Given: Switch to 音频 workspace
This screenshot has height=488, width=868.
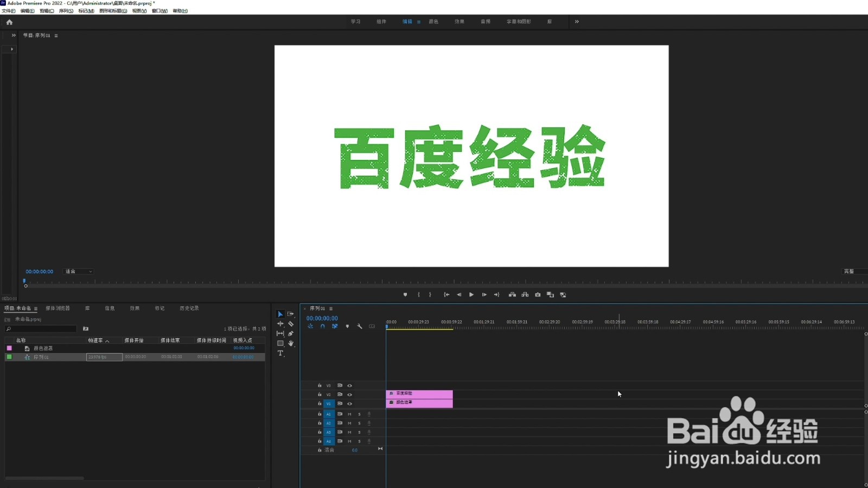Looking at the screenshot, I should [x=486, y=22].
